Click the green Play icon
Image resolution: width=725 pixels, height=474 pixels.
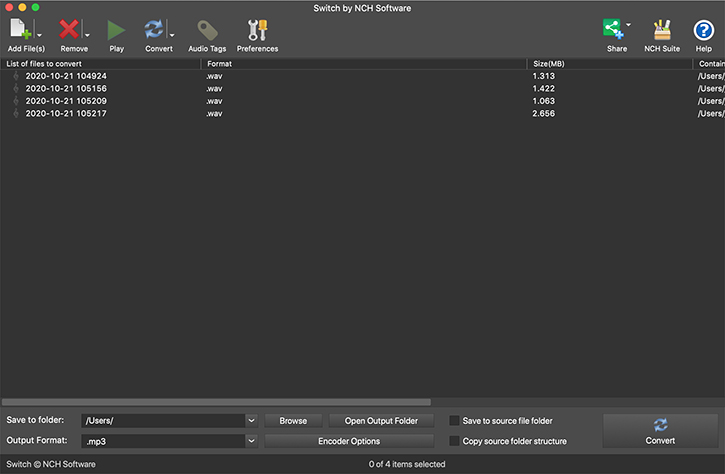116,30
